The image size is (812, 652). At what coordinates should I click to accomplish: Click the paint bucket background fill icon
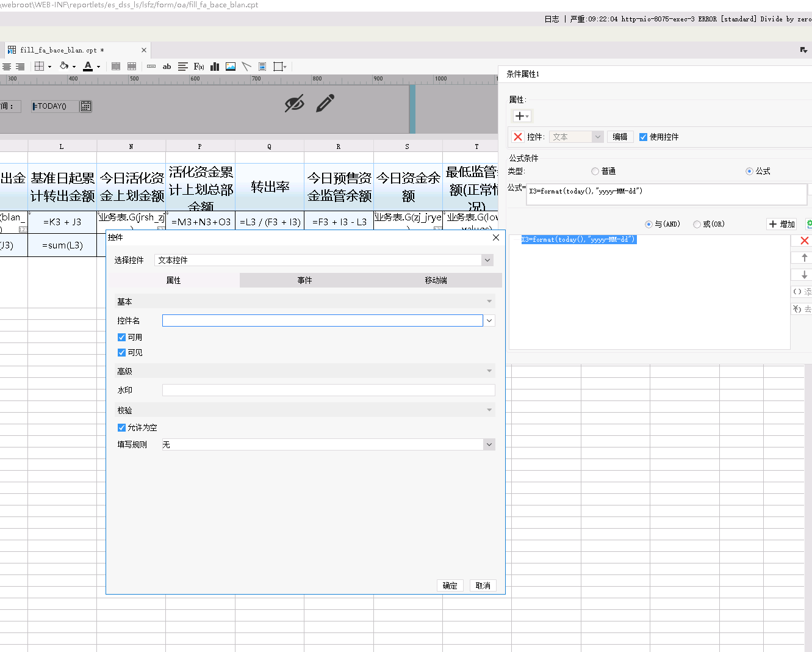(x=64, y=67)
